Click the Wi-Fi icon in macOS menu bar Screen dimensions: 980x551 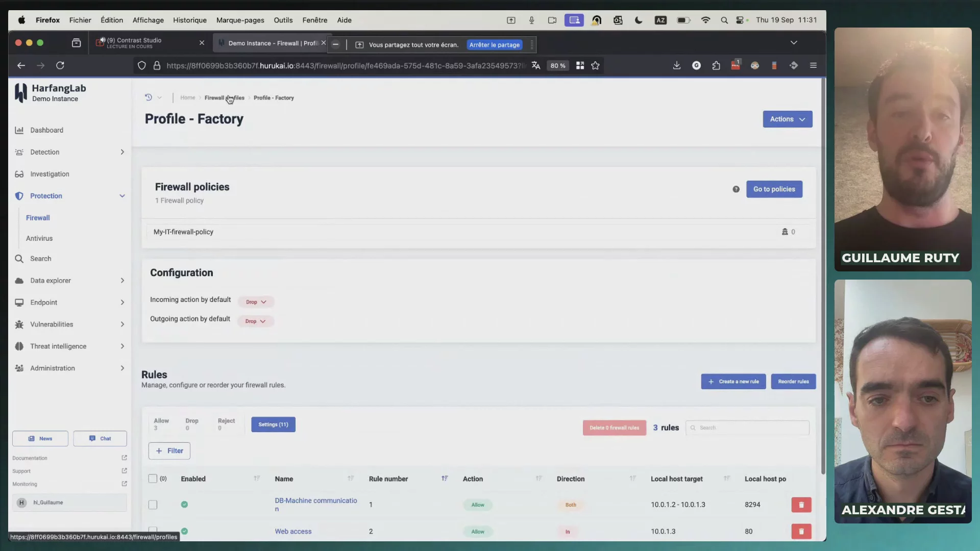(705, 20)
